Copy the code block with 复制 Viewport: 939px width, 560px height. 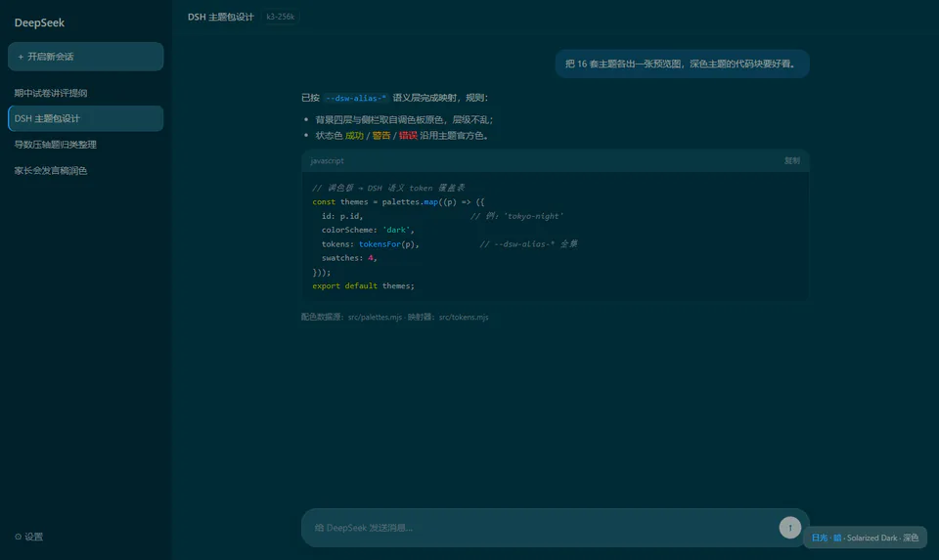point(791,161)
